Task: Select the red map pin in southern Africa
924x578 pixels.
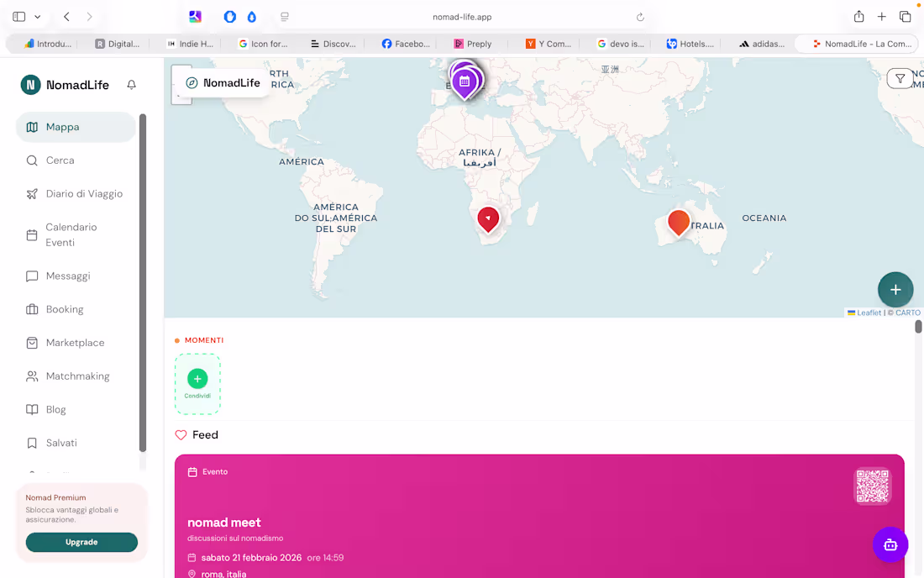Action: [x=488, y=218]
